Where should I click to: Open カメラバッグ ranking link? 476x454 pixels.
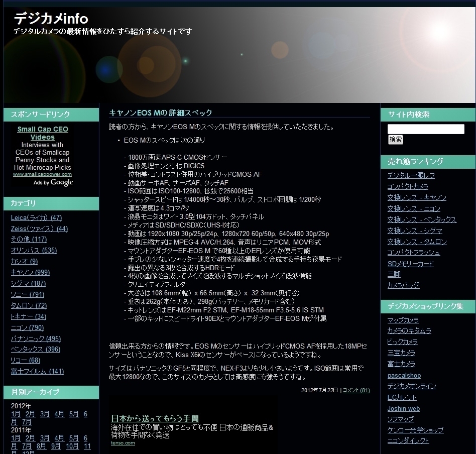point(404,285)
